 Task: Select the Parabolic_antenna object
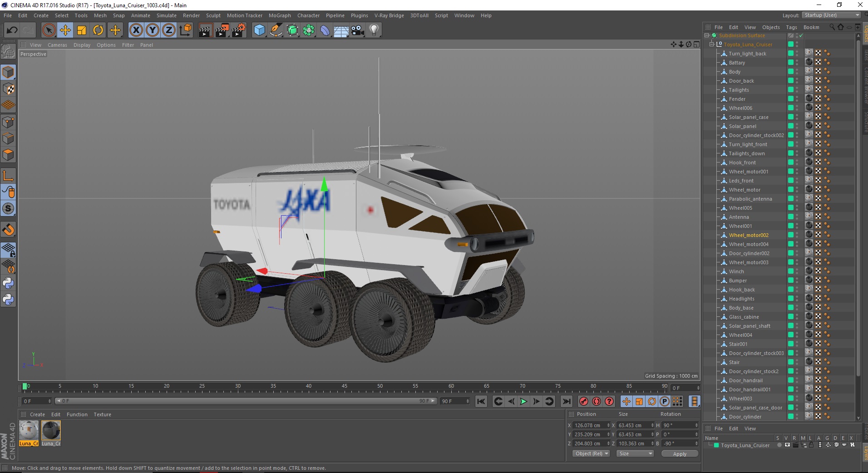pyautogui.click(x=750, y=199)
